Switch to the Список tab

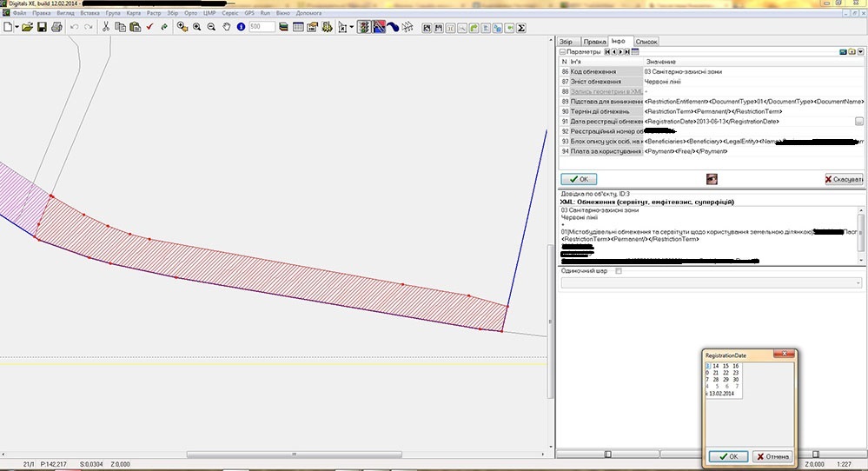point(646,41)
